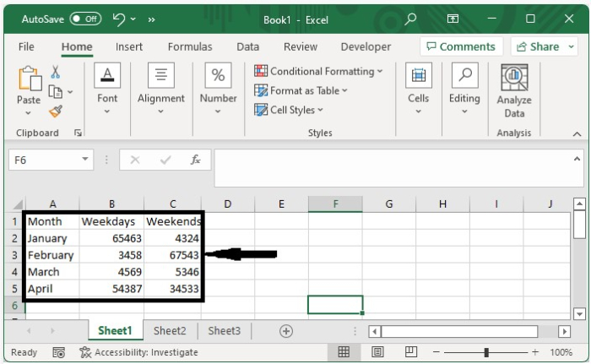
Task: Switch to Page Break Preview view
Action: [411, 352]
